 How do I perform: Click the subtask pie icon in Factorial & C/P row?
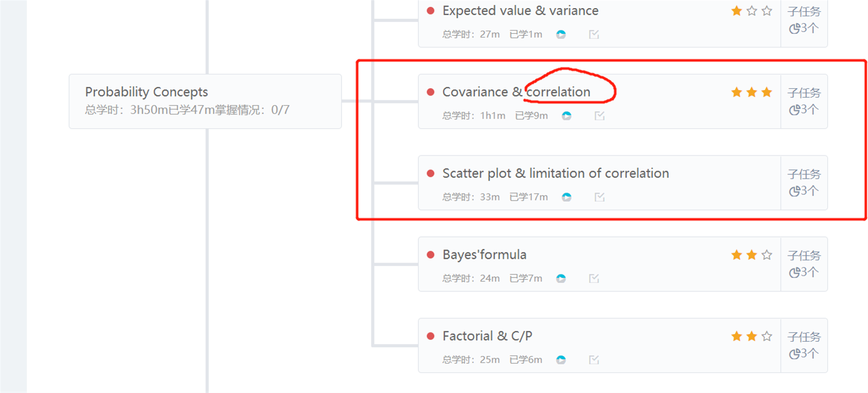[x=794, y=354]
